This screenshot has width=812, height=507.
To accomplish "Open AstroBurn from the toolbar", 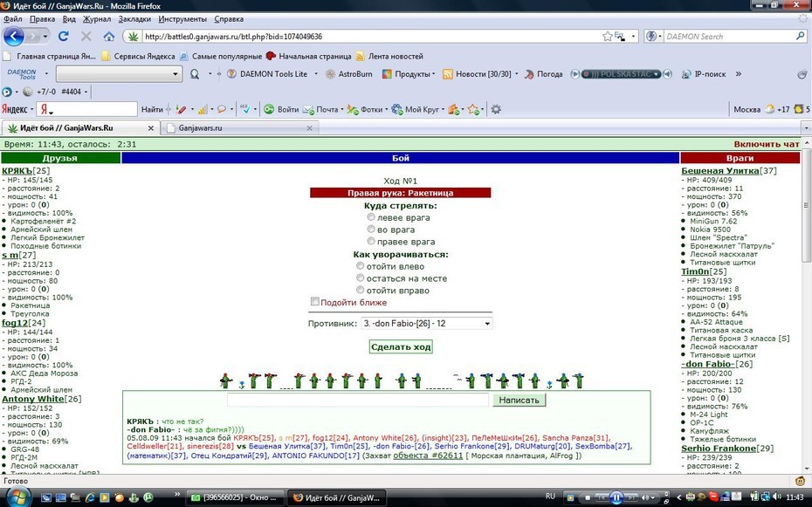I will click(349, 74).
